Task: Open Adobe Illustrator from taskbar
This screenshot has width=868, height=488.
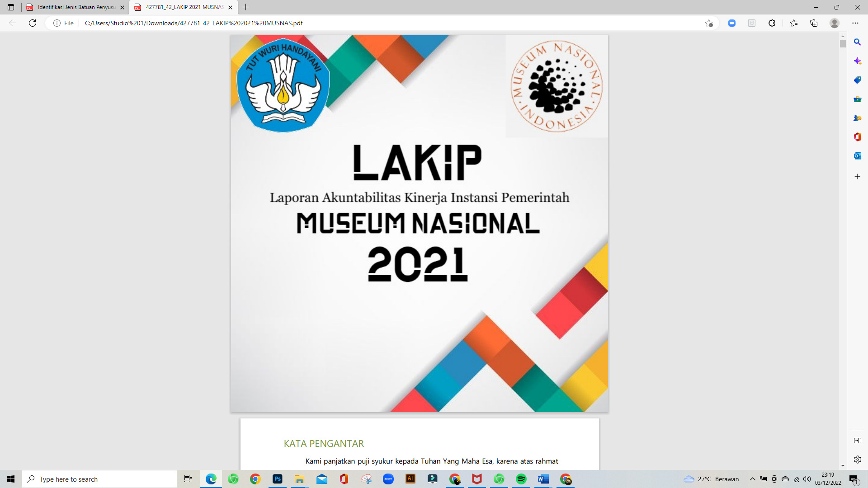Action: pos(410,479)
